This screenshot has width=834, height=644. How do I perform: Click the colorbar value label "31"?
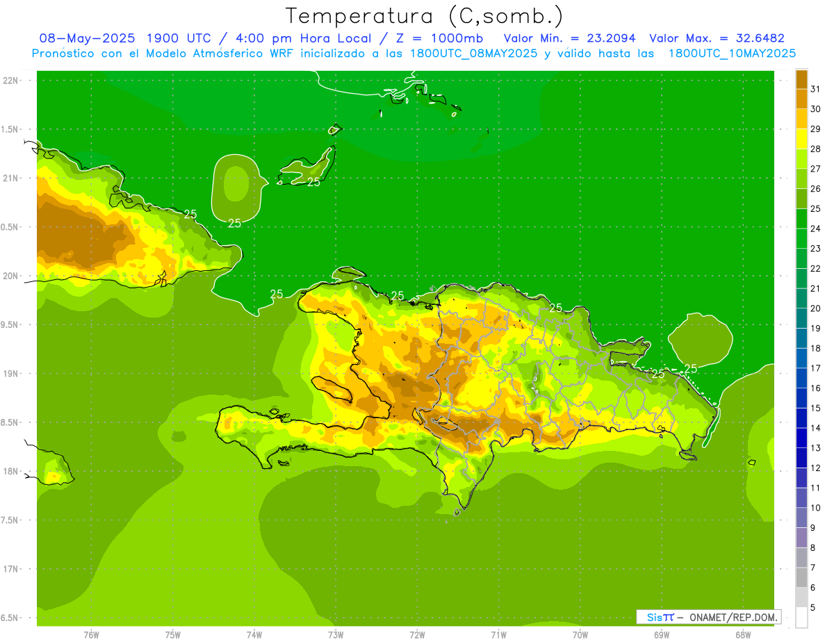[x=816, y=89]
